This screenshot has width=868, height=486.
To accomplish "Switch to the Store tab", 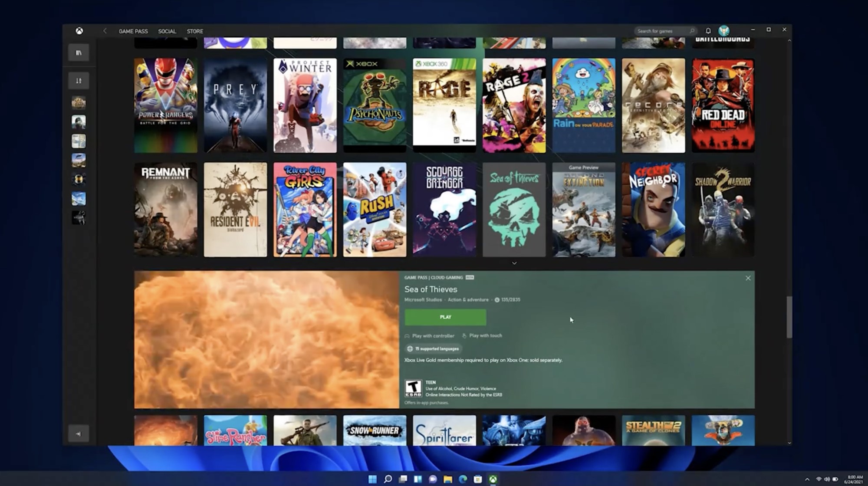I will pos(195,31).
